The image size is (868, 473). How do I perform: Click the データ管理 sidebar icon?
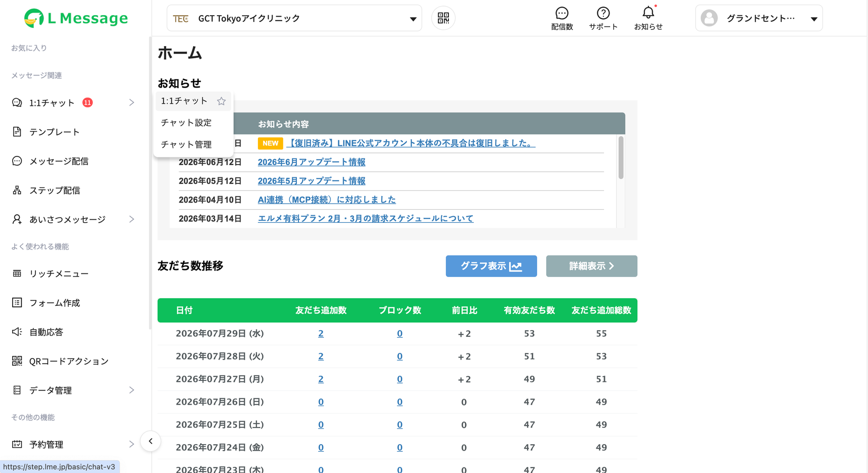tap(17, 390)
